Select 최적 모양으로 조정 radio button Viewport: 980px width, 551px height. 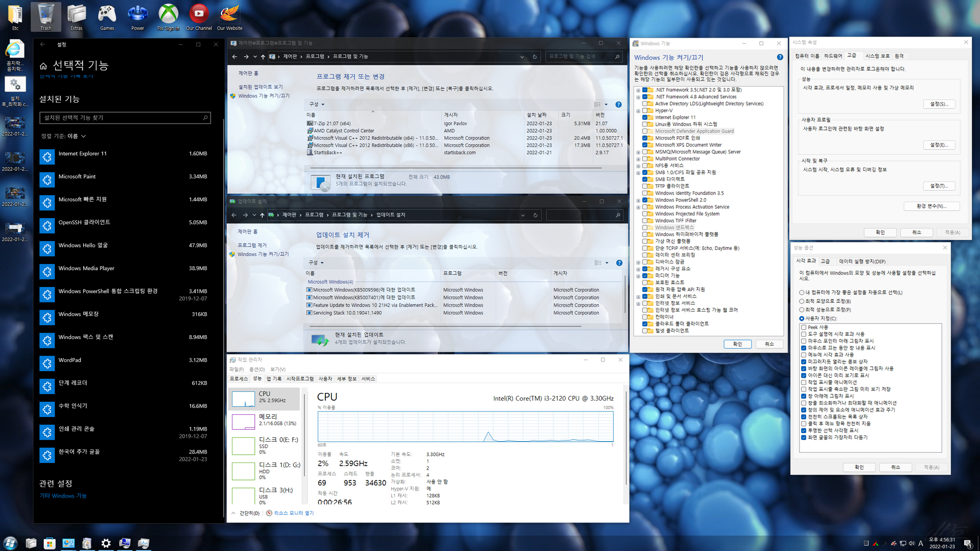click(x=802, y=301)
